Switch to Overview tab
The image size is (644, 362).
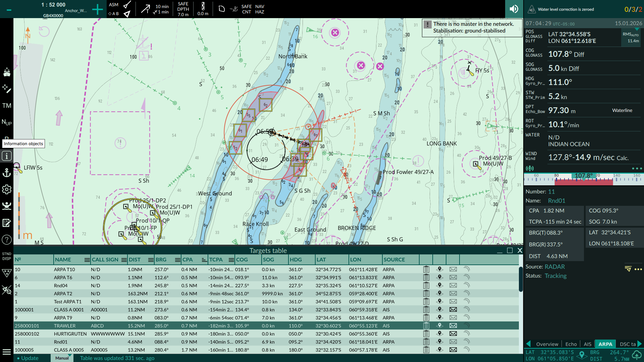547,344
